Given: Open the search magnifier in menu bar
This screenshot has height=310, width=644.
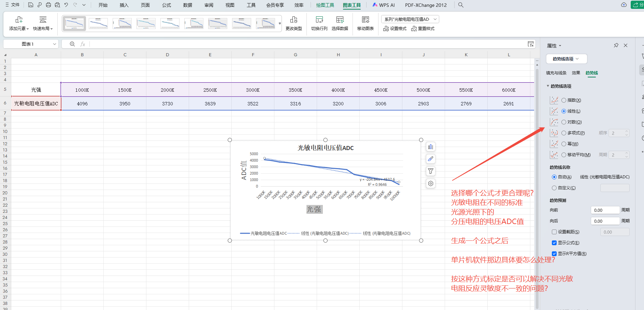Looking at the screenshot, I should tap(461, 5).
